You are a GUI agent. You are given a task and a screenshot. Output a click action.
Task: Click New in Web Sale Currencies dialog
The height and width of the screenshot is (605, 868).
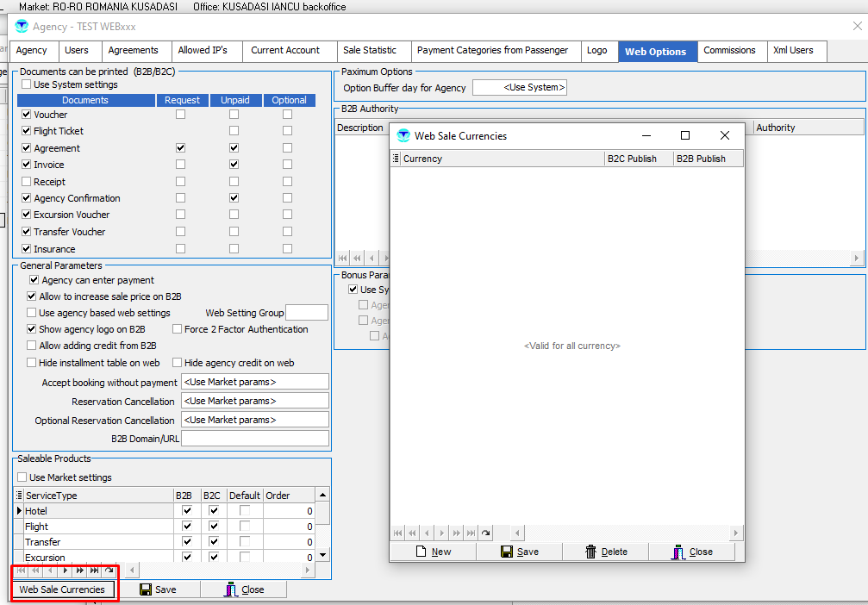pos(433,552)
